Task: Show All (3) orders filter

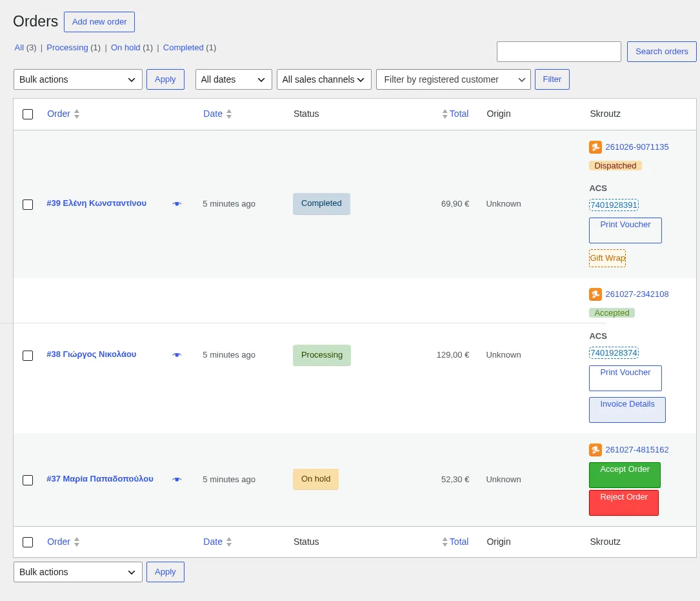Action: (x=25, y=47)
